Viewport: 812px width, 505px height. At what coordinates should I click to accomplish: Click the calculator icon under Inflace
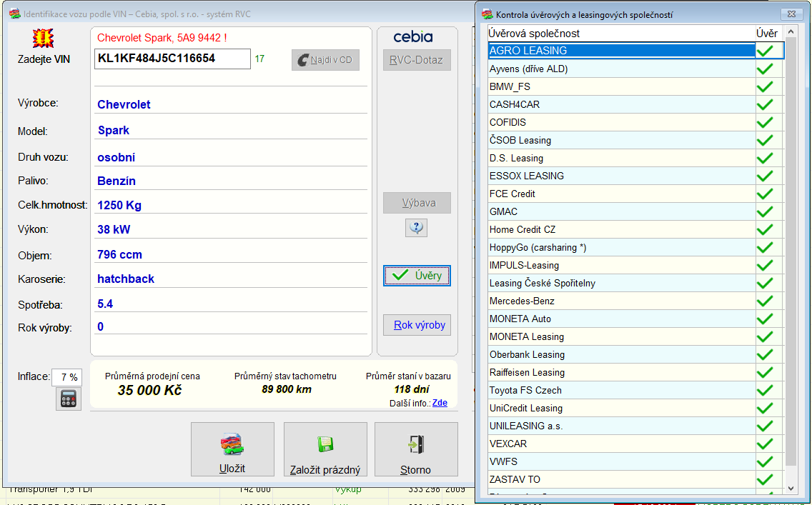[x=69, y=399]
